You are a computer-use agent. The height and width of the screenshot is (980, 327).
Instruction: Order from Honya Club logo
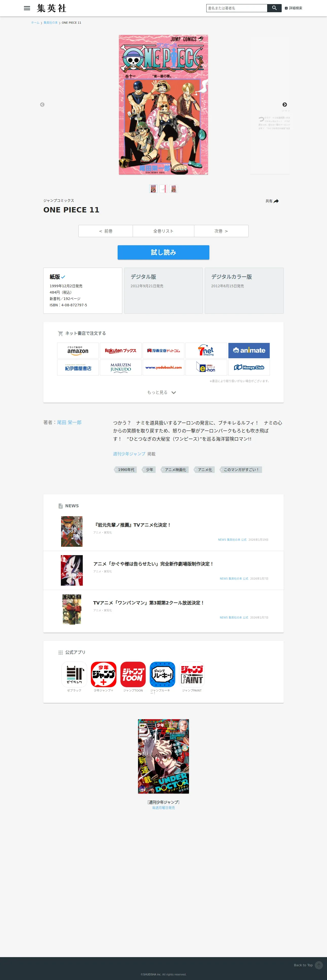(x=249, y=367)
